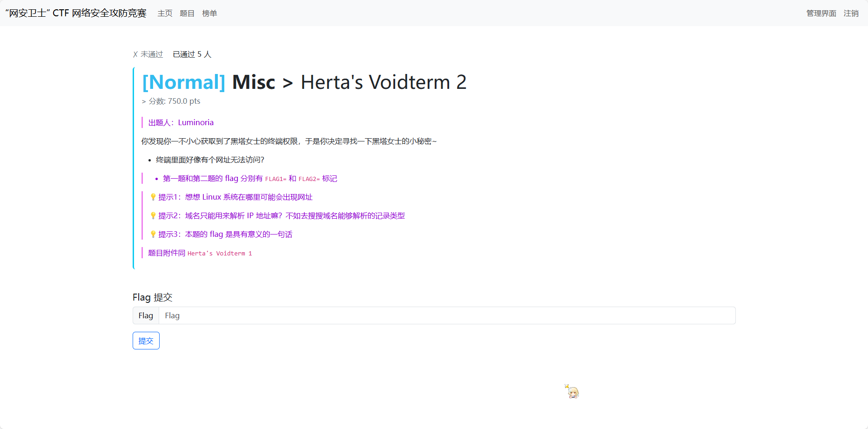Click the 已通过 5 人 solved count
868x429 pixels.
click(x=192, y=54)
